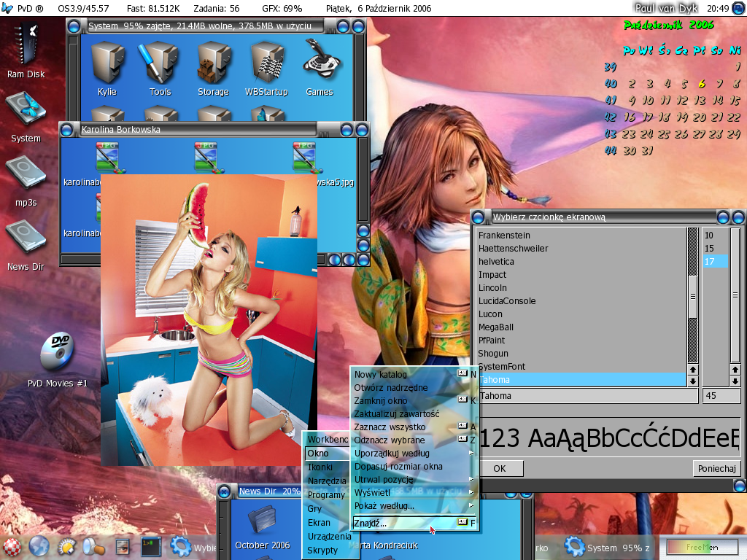The height and width of the screenshot is (560, 747).
Task: Open the WBStartup drawer in System window
Action: (267, 63)
